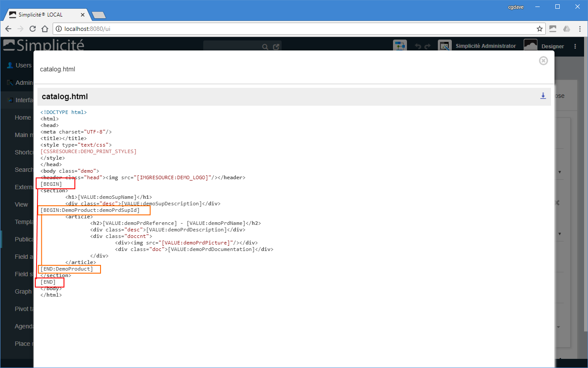Image resolution: width=588 pixels, height=368 pixels.
Task: Open the Google Drive extension icon
Action: pyautogui.click(x=566, y=29)
